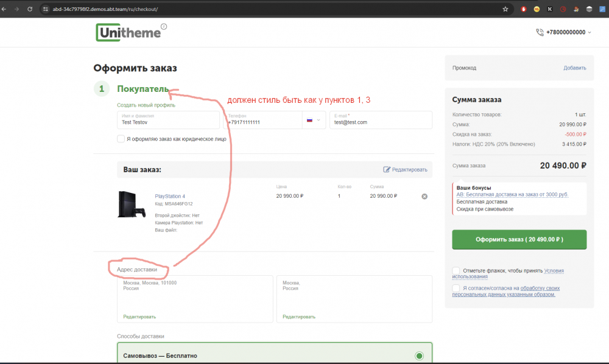The width and height of the screenshot is (609, 364).
Task: Check the personal data consent checkbox
Action: 456,288
